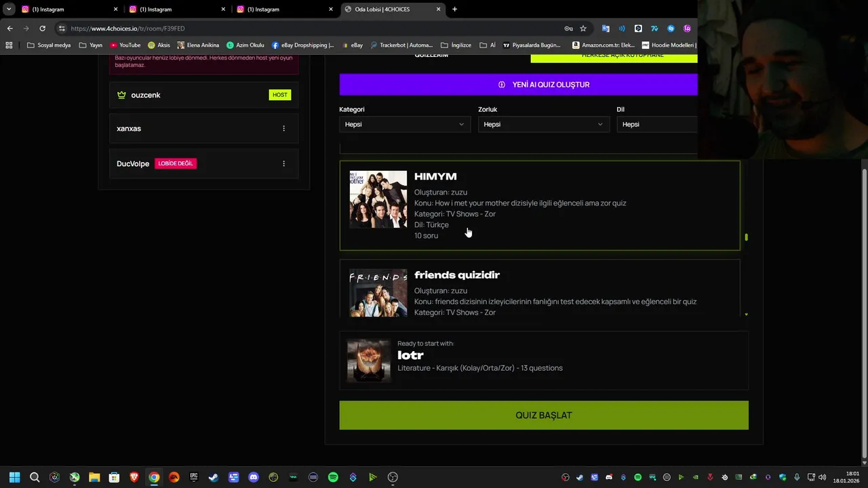The image size is (868, 488).
Task: Click the volume icon in system tray
Action: (823, 477)
